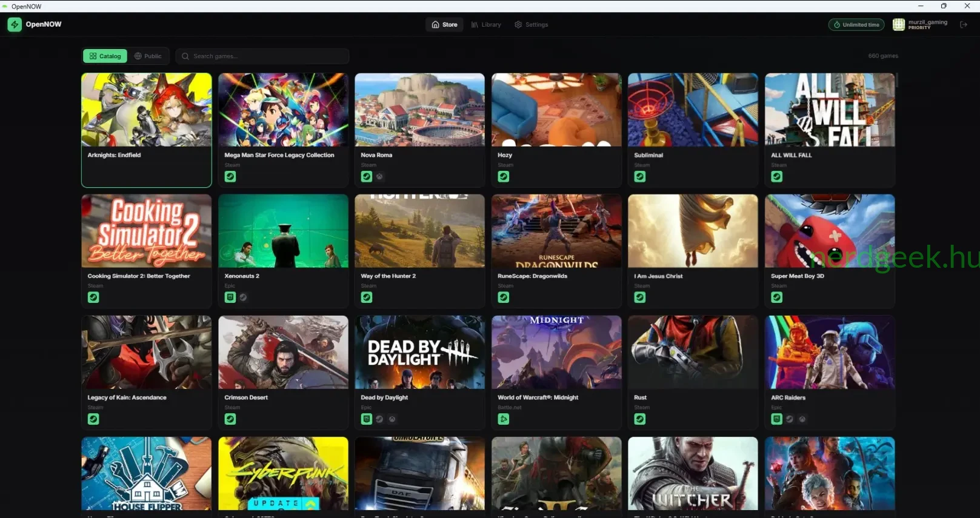
Task: Select the Arknights: Endfield game card
Action: click(x=146, y=130)
